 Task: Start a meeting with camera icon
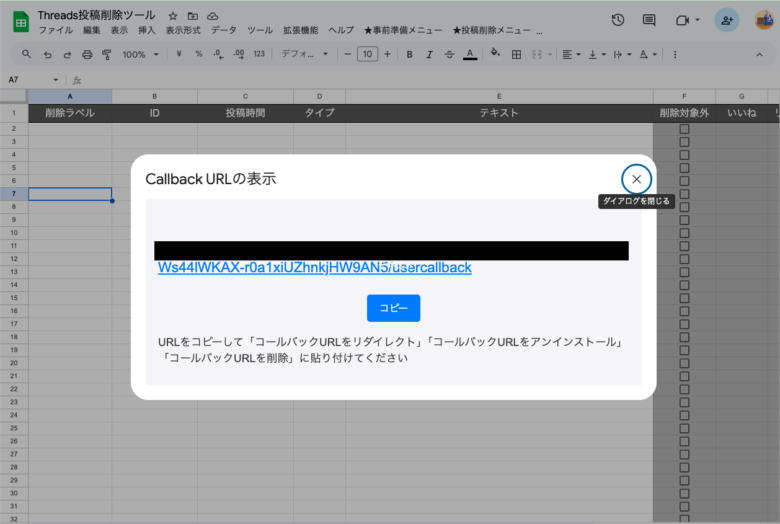(682, 20)
